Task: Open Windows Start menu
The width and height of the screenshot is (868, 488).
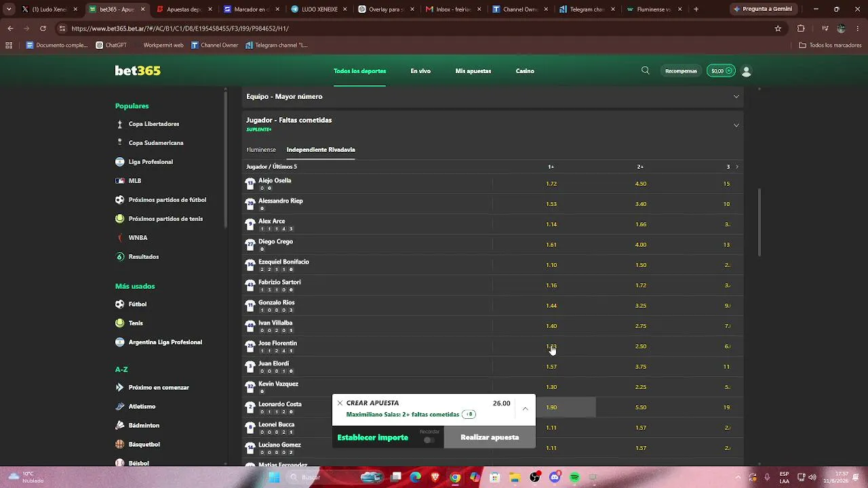Action: (274, 477)
